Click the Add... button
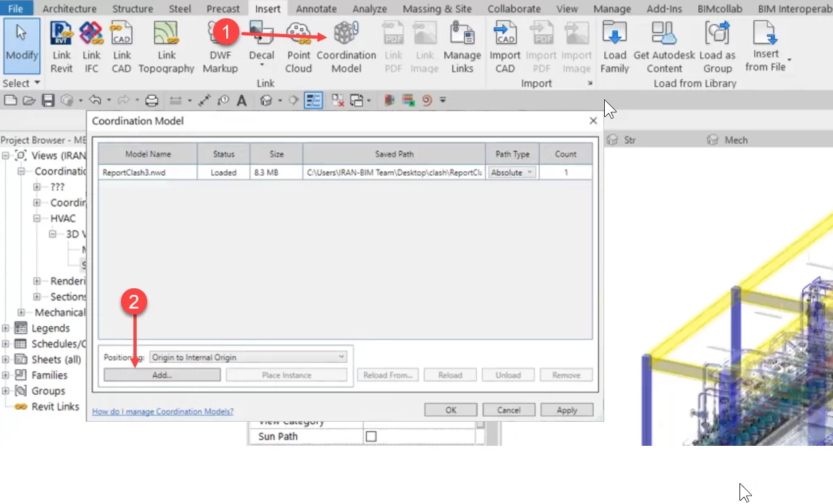Screen dimensions: 833x504 161,375
